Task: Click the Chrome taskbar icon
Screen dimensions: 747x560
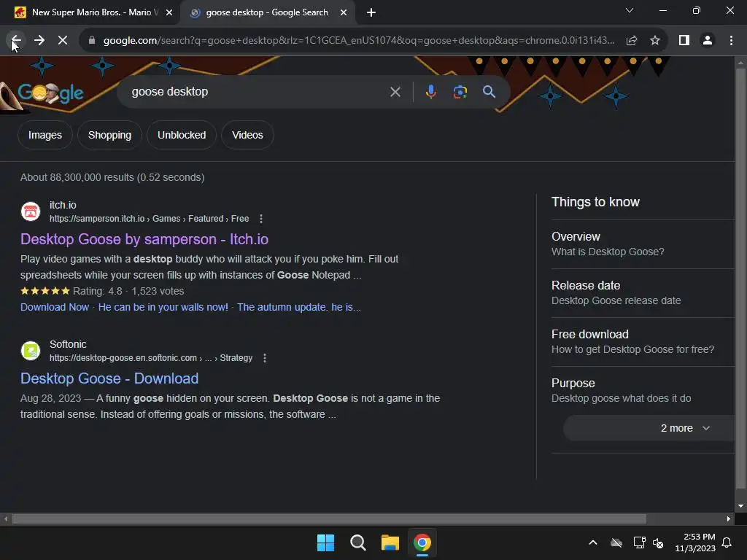Action: pyautogui.click(x=422, y=542)
